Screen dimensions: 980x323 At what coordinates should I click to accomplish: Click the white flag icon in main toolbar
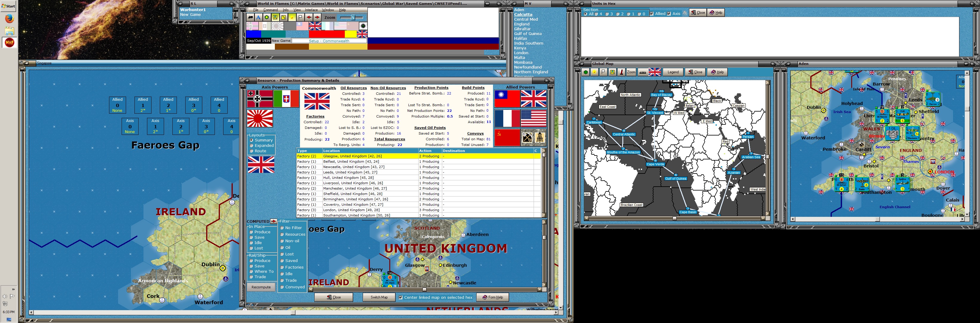pos(300,18)
